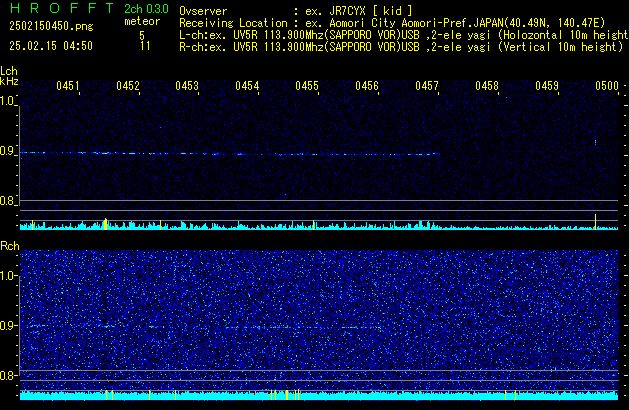Viewport: 629px width, 410px height.
Task: Click the HROFFT title text
Action: 62,8
